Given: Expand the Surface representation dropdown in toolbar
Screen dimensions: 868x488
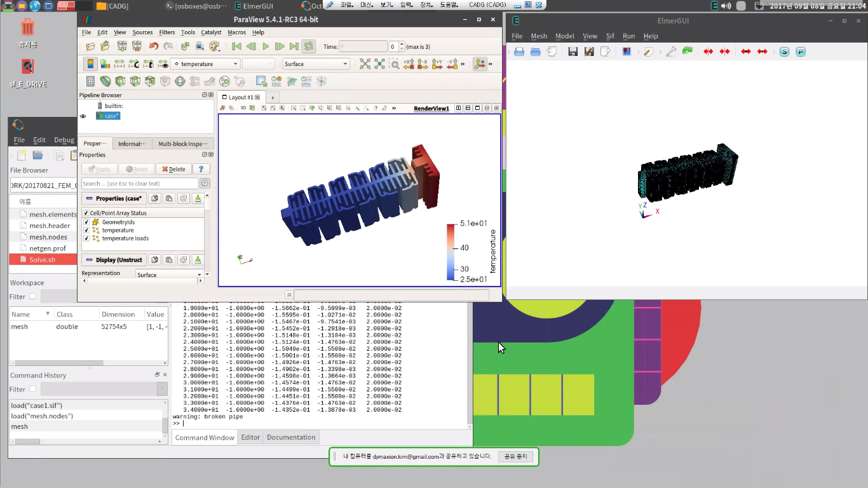Looking at the screenshot, I should point(316,64).
